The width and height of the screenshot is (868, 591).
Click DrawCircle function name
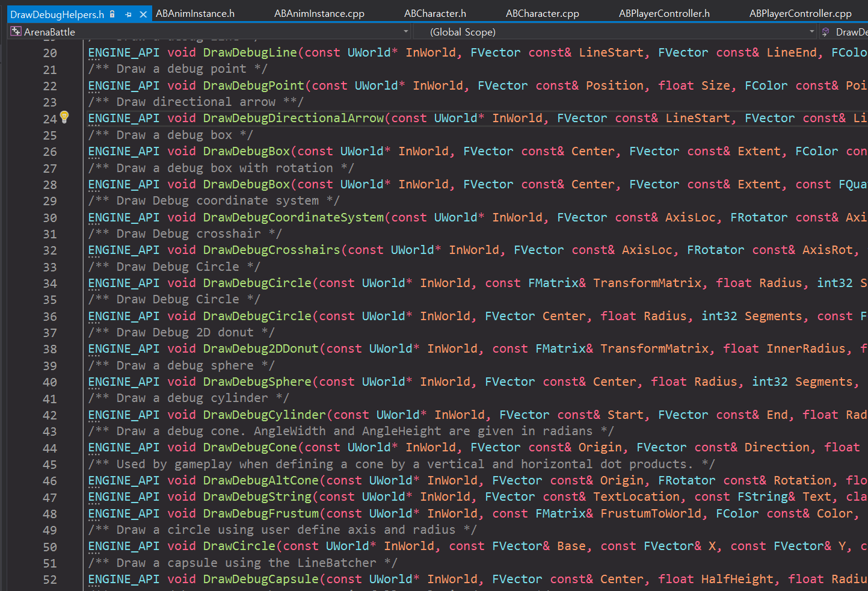(x=239, y=546)
